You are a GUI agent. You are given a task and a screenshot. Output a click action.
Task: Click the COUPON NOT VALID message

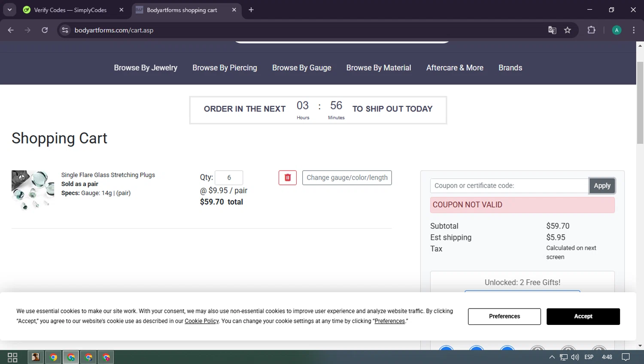pyautogui.click(x=522, y=205)
